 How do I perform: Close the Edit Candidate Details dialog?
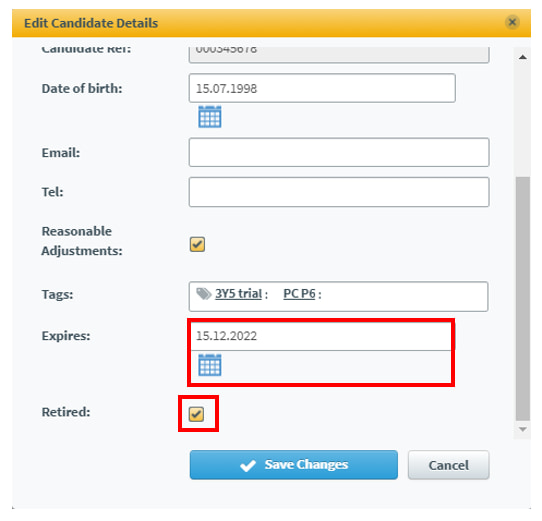[512, 22]
